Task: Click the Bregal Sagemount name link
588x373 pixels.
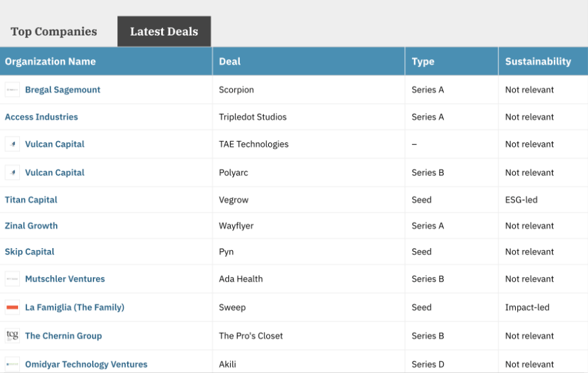Action: coord(63,90)
